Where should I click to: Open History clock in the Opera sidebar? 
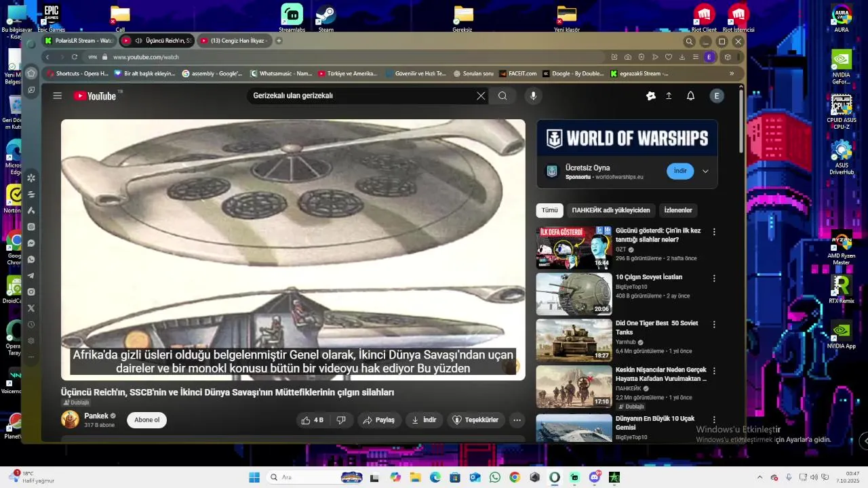click(x=31, y=325)
